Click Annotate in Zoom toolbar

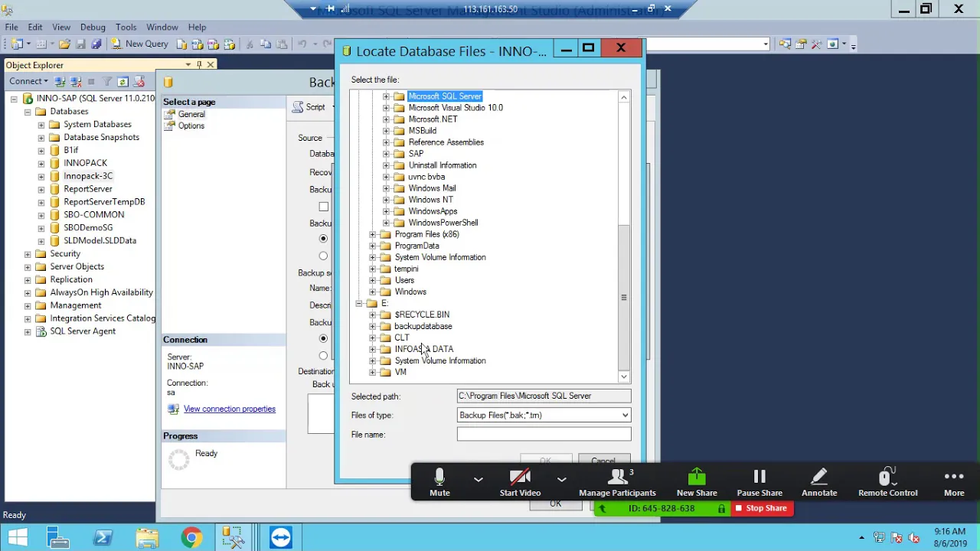tap(819, 483)
